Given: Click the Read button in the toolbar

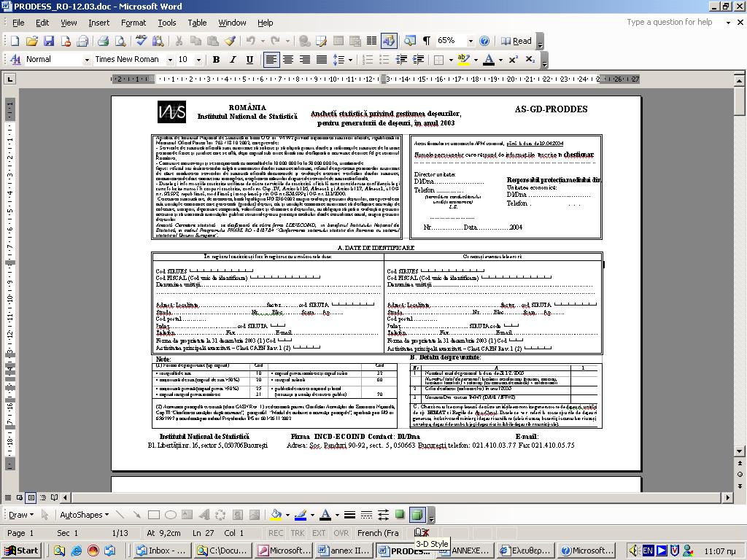Looking at the screenshot, I should tap(516, 41).
